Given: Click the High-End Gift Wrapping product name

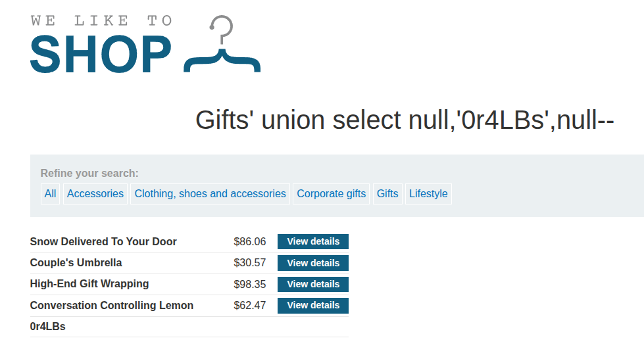Looking at the screenshot, I should [89, 284].
